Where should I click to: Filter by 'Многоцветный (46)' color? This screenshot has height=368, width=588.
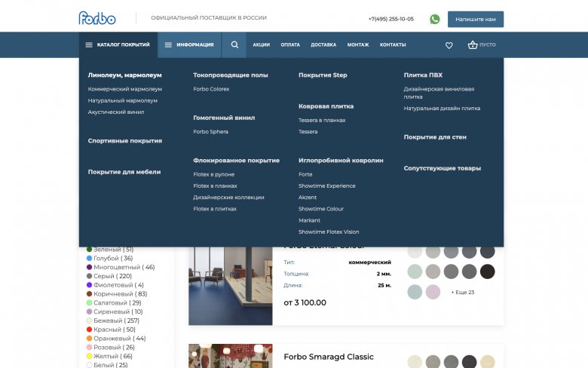121,267
